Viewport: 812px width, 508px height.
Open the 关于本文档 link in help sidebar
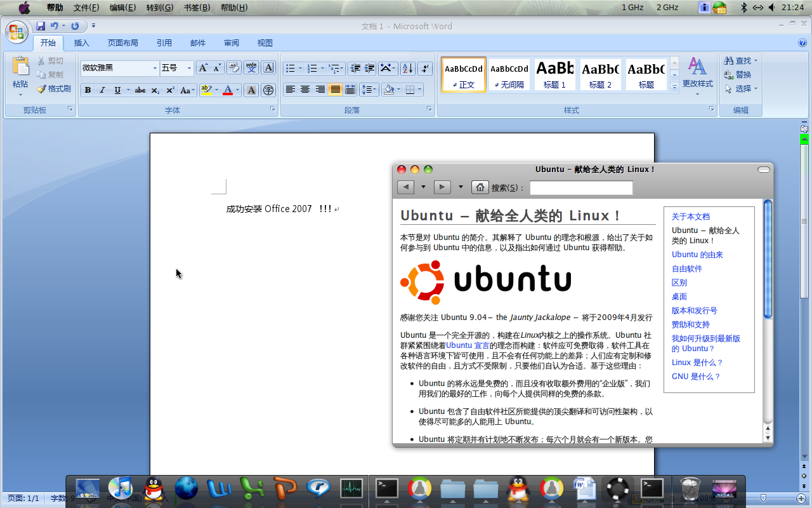[x=691, y=217]
